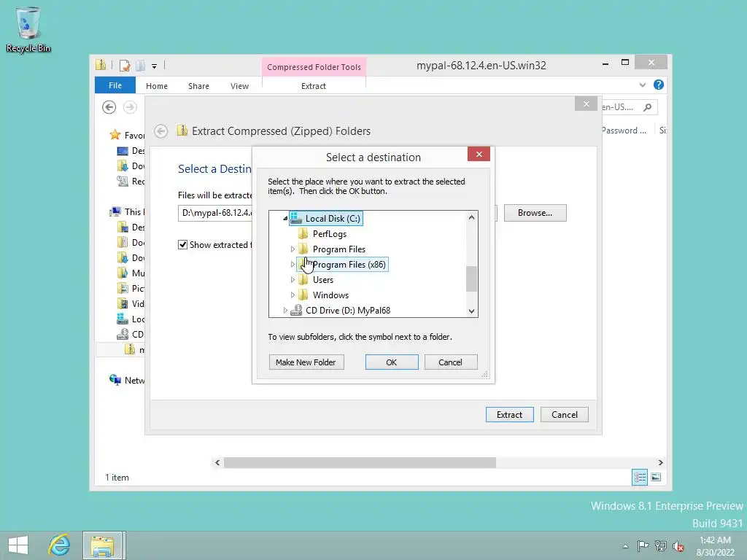Image resolution: width=747 pixels, height=560 pixels.
Task: Click the Extract button in wizard
Action: 510,414
